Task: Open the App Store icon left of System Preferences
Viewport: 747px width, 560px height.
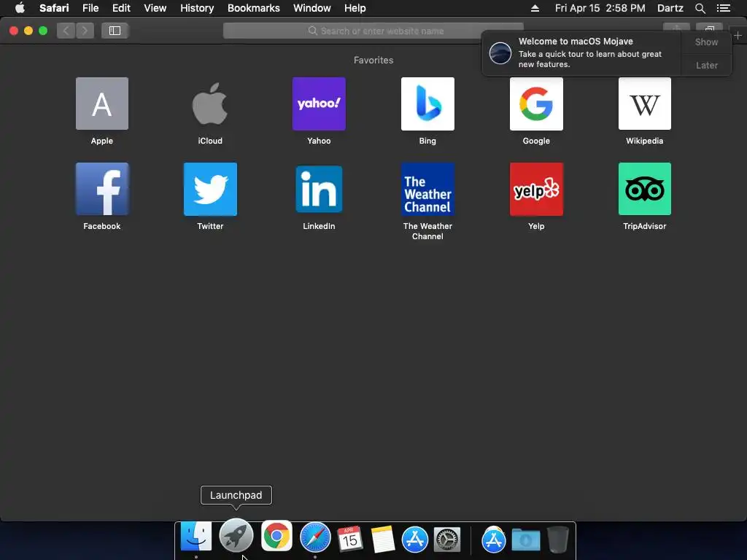Action: [414, 540]
